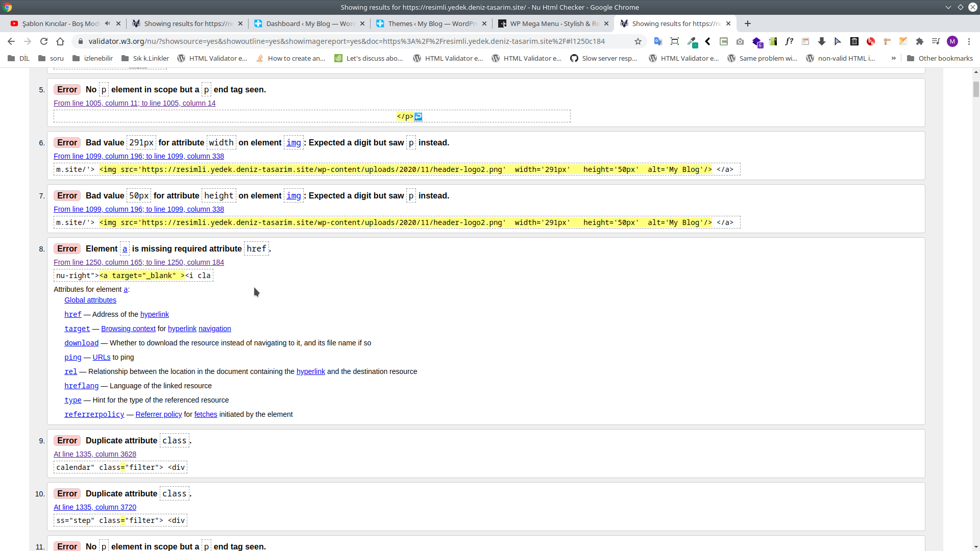Open the How to create an... bookmark
Viewport: 980px width, 551px height.
click(290, 58)
